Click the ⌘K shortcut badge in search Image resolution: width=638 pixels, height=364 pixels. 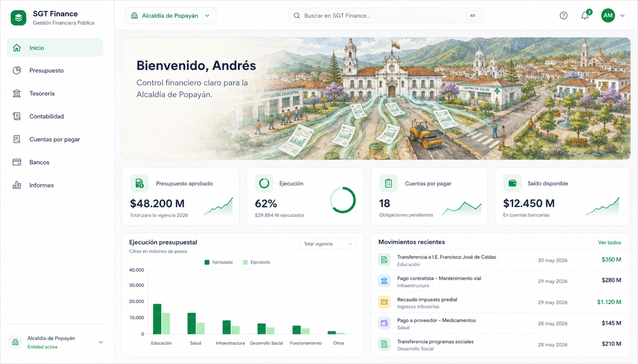(473, 16)
